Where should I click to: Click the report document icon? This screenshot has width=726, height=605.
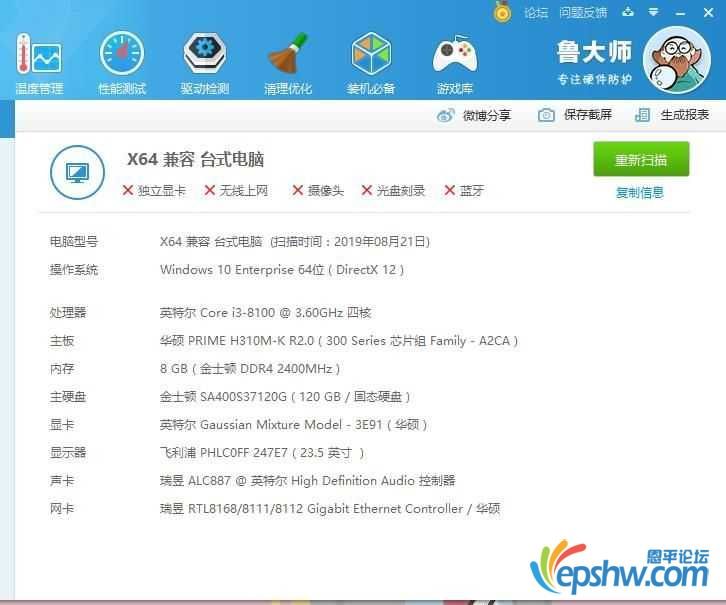tap(642, 115)
